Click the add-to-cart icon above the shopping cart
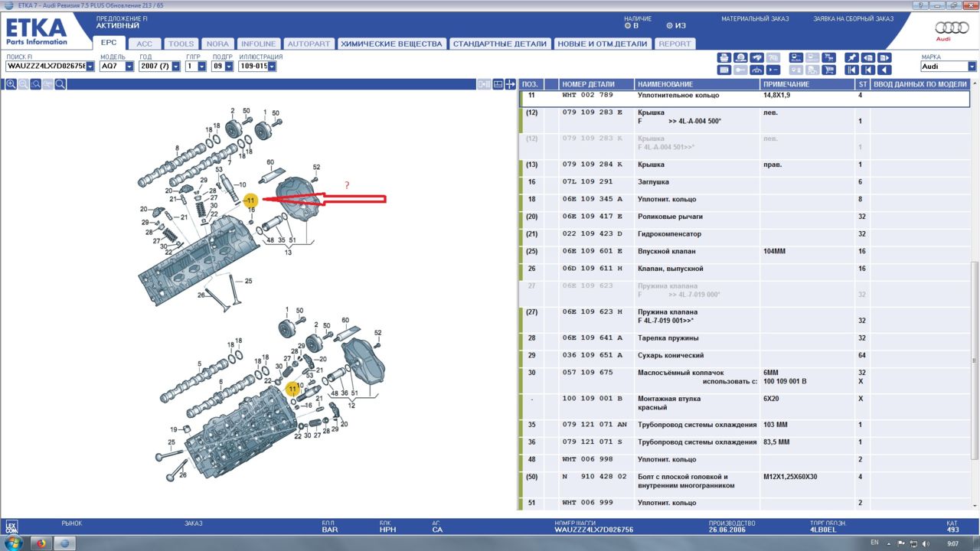The height and width of the screenshot is (551, 980). pyautogui.click(x=829, y=57)
